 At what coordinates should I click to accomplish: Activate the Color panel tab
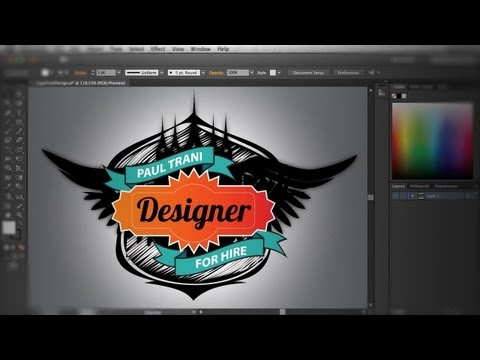(399, 87)
